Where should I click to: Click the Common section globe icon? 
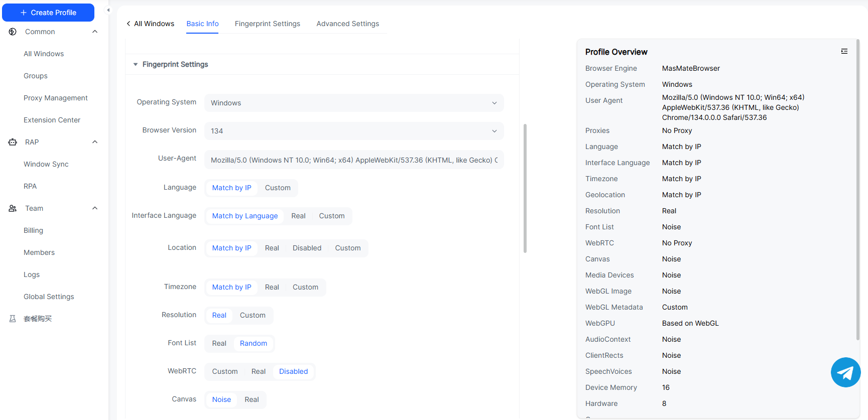click(x=13, y=32)
